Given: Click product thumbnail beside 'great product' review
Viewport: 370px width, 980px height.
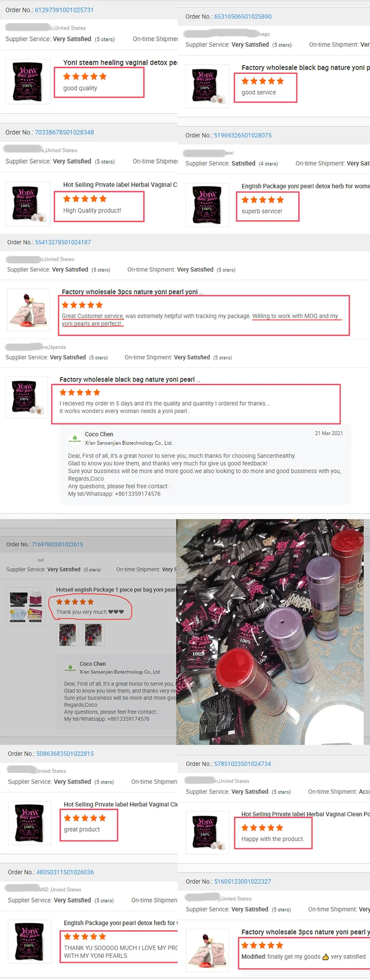Looking at the screenshot, I should tap(30, 823).
